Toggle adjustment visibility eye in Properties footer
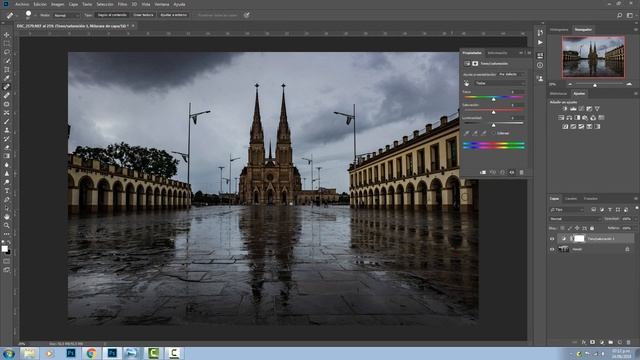Image resolution: width=640 pixels, height=360 pixels. point(512,173)
